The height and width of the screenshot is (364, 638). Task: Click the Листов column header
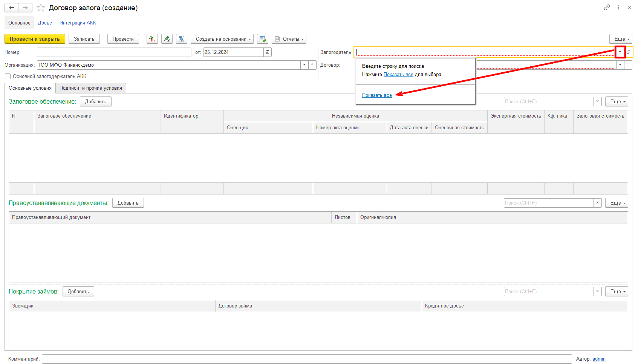[x=344, y=217]
